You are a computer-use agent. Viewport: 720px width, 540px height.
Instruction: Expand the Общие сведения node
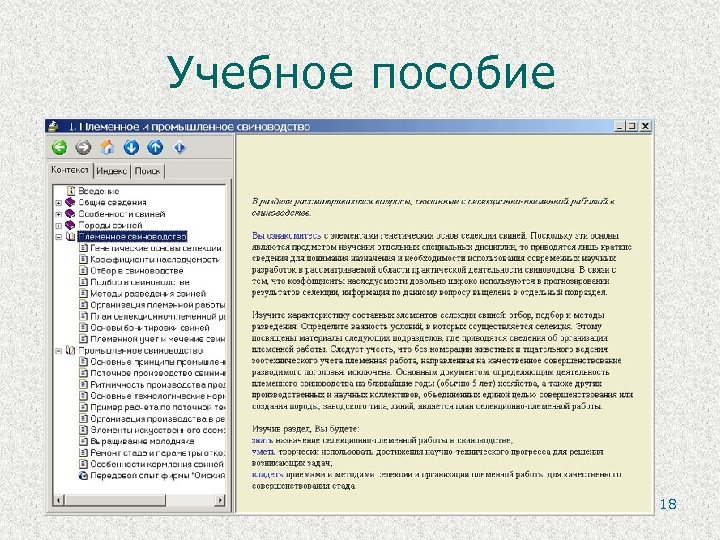point(59,202)
